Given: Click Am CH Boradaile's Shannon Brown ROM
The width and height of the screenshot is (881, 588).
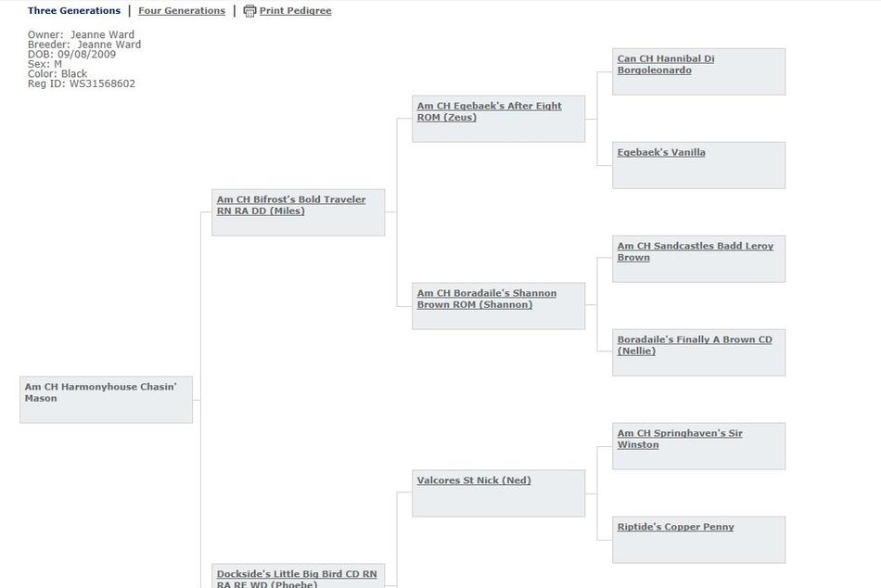Looking at the screenshot, I should (487, 299).
